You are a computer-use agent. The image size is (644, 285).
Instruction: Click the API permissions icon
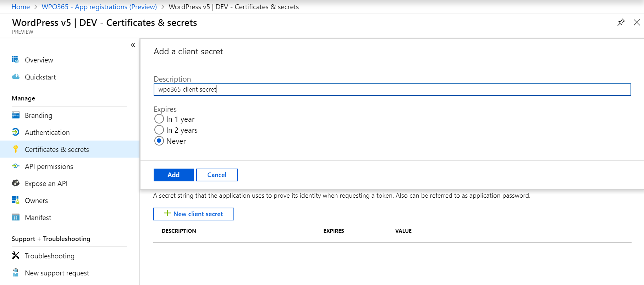coord(16,166)
